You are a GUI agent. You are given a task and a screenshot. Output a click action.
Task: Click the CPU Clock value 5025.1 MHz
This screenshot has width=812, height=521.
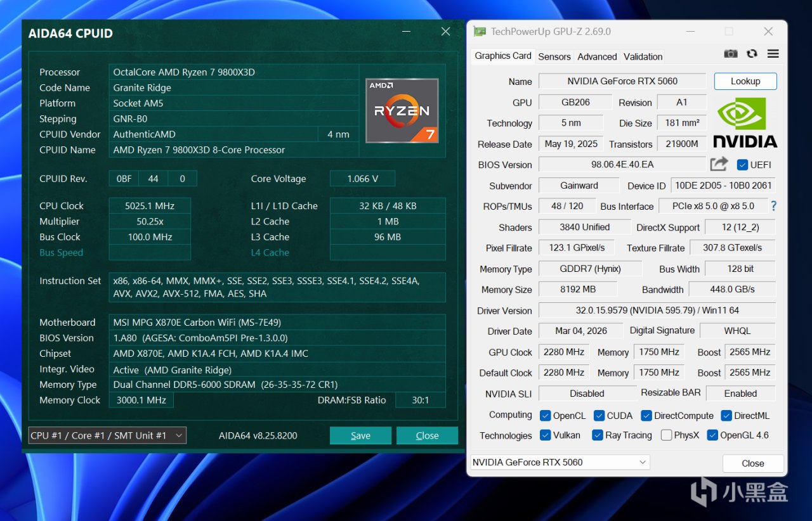click(x=150, y=206)
